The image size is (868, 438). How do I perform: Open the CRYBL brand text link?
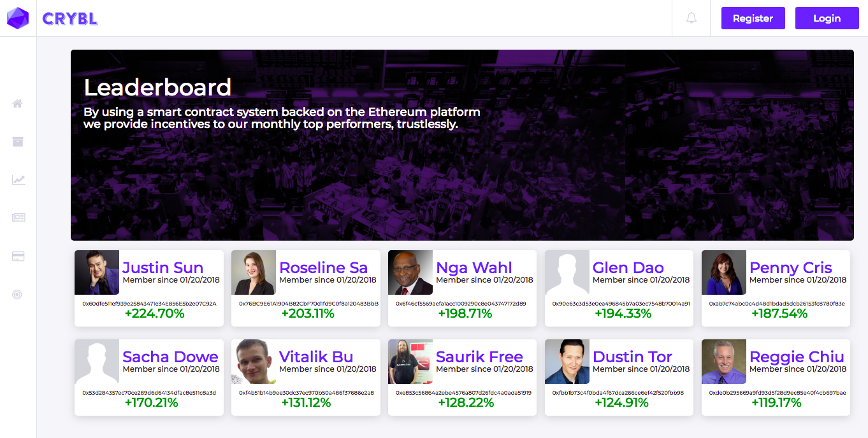[70, 19]
